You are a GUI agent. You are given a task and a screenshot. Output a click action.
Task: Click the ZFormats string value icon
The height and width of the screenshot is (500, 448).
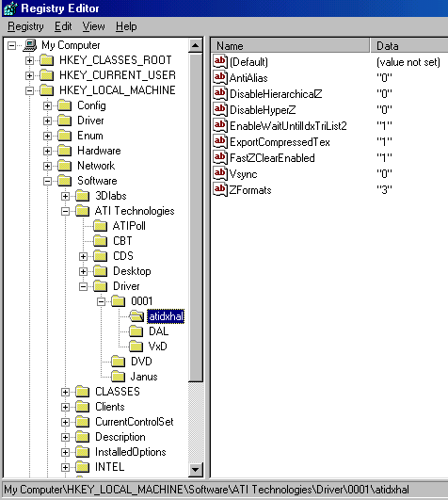click(x=220, y=189)
